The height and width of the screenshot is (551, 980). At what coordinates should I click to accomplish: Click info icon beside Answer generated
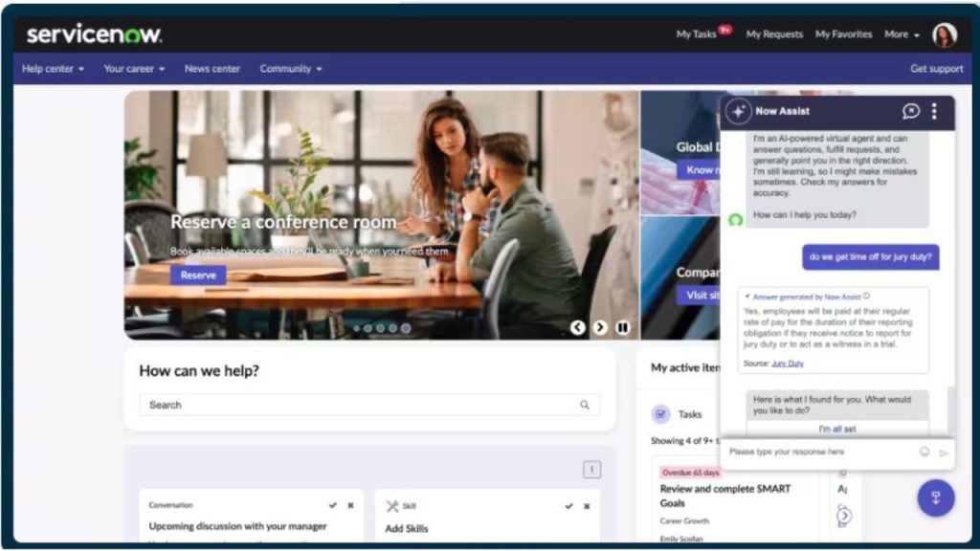point(866,297)
